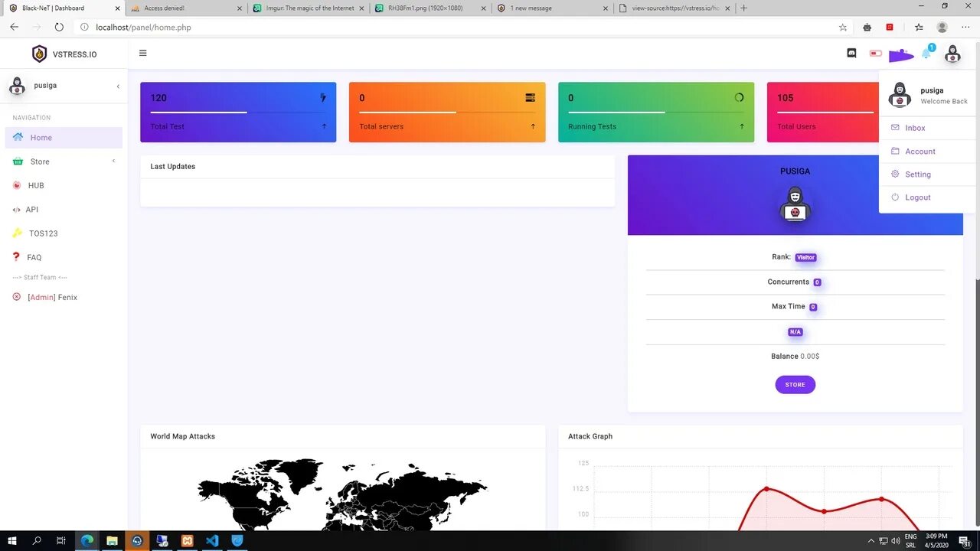Click the HUB red circle icon
This screenshot has width=980, height=551.
pos(17,185)
